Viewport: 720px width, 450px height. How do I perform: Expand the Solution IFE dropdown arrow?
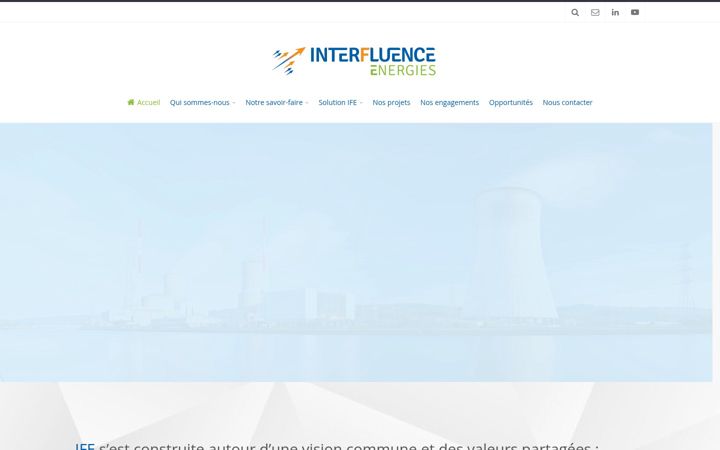(x=361, y=103)
